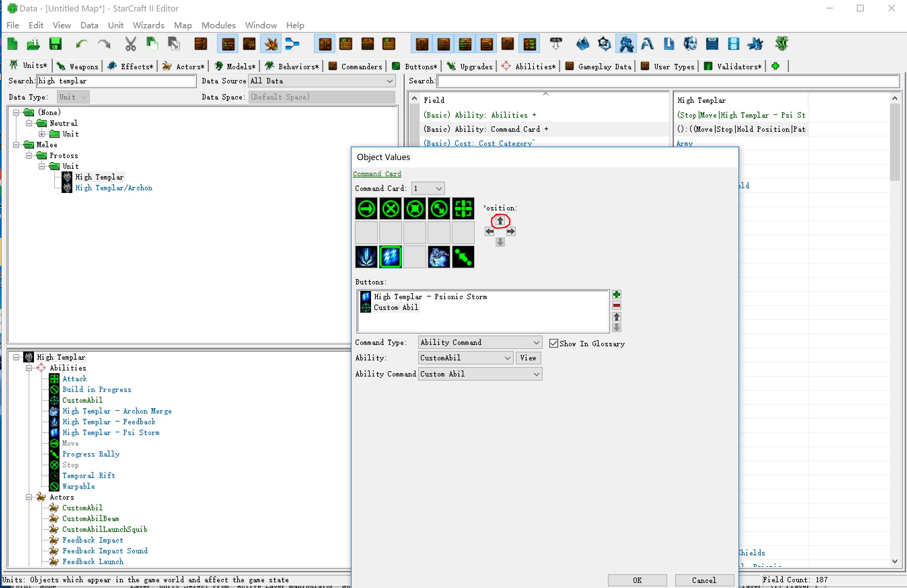Click the New document toolbar icon
This screenshot has width=907, height=588.
[x=12, y=44]
